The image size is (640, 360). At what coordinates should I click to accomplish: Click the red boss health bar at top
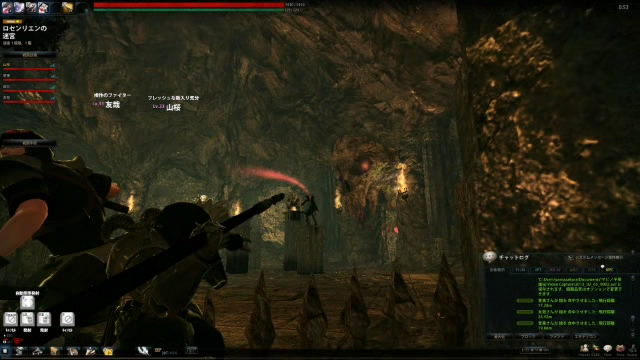click(x=189, y=5)
